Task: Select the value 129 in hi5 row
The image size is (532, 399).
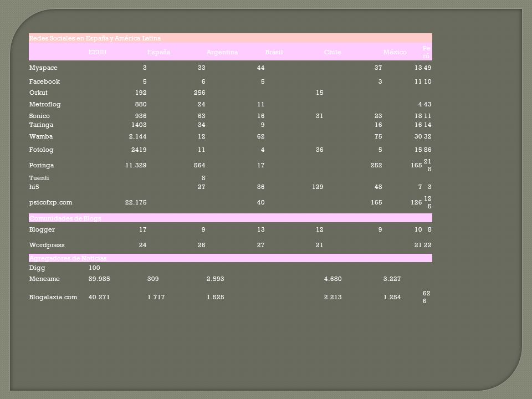Action: point(318,187)
